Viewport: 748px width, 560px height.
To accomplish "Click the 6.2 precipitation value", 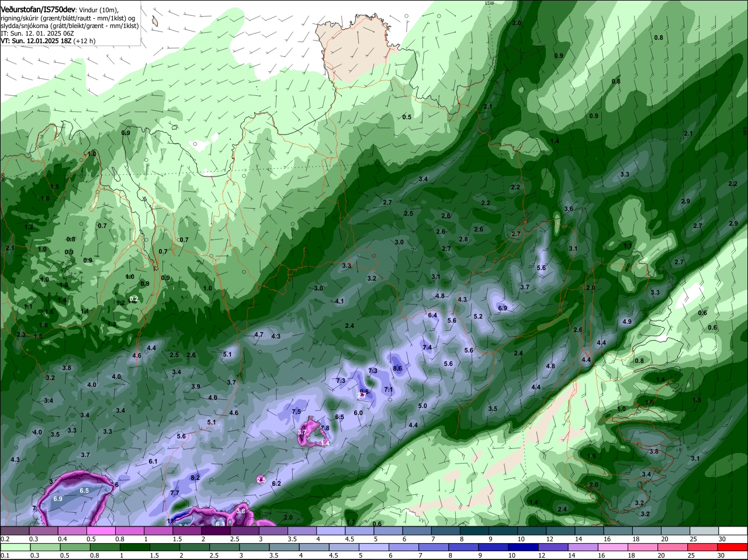I will pyautogui.click(x=276, y=483).
